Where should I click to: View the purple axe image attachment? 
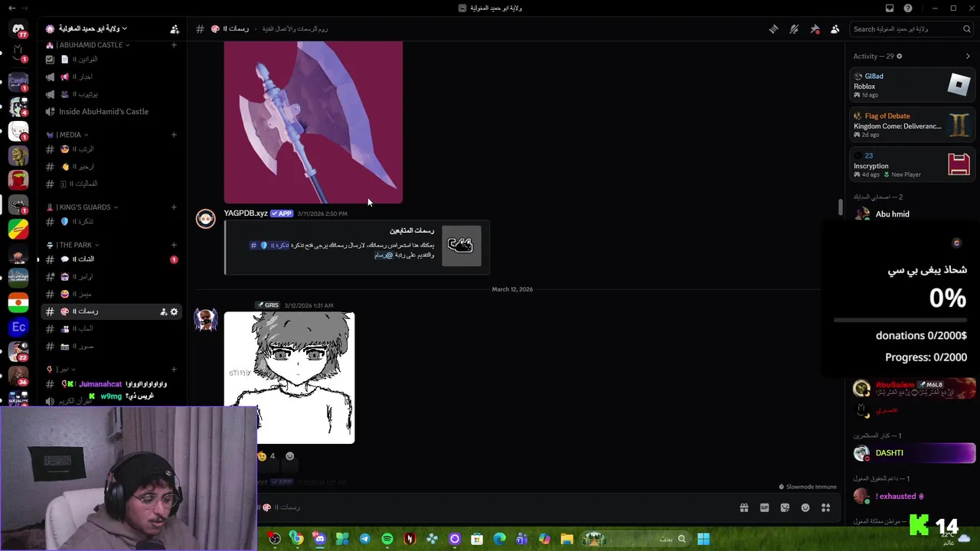coord(313,122)
